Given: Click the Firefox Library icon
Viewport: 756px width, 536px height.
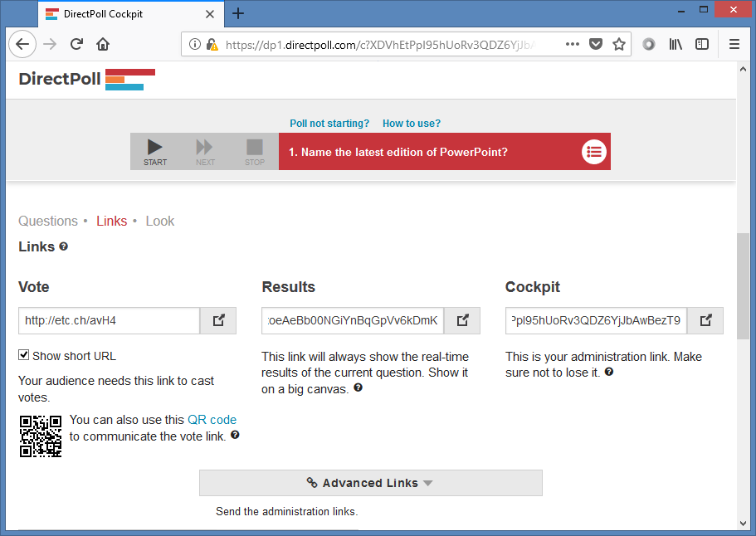Looking at the screenshot, I should click(676, 44).
